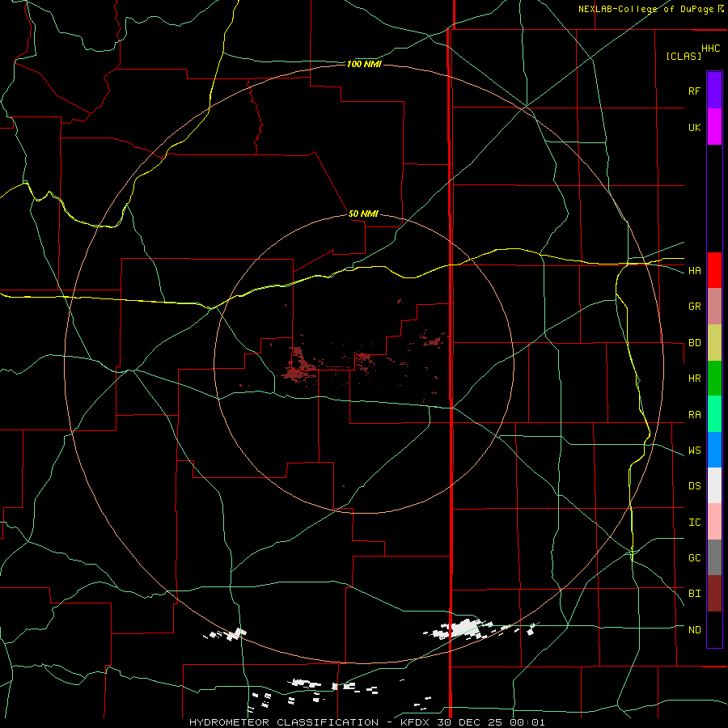Click 'HYDROMETEOR CLASSIFICATION' caption text
Viewport: 728px width, 728px height.
tap(284, 722)
